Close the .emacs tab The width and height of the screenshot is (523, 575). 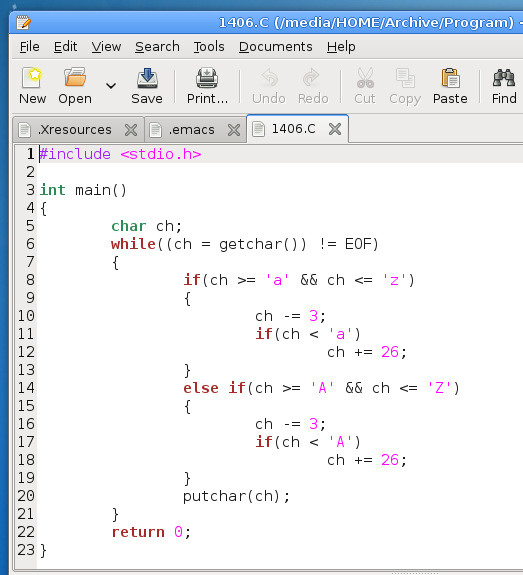[x=234, y=130]
